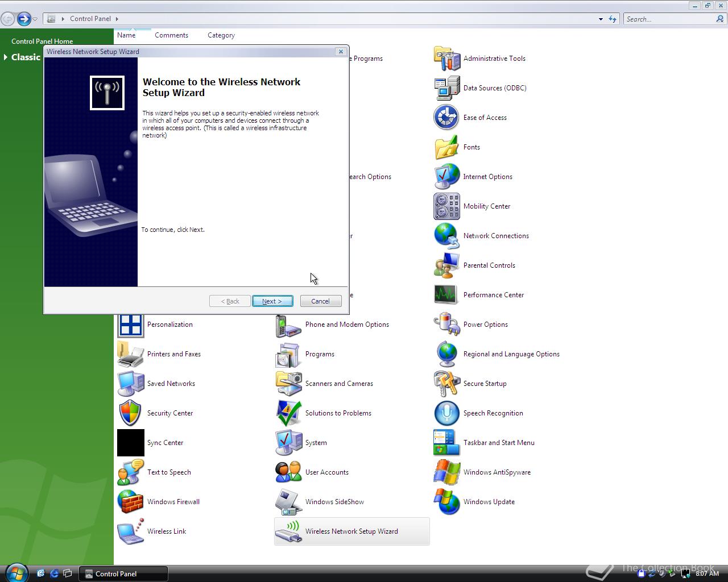Expand the arrow after Control Panel breadcrumb

point(117,19)
